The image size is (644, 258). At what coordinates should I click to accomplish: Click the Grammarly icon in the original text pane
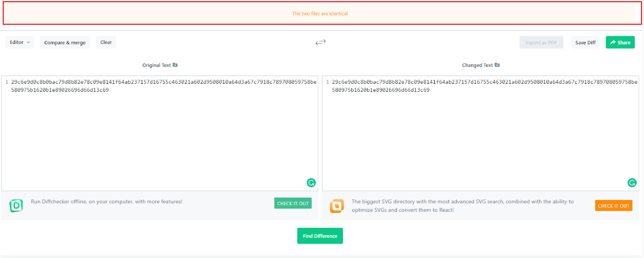(x=311, y=183)
